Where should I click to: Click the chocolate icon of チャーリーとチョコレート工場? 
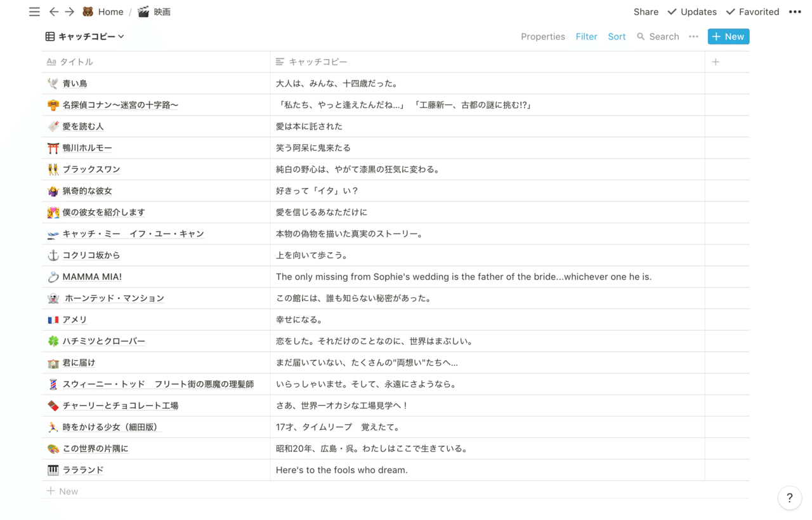pyautogui.click(x=53, y=406)
